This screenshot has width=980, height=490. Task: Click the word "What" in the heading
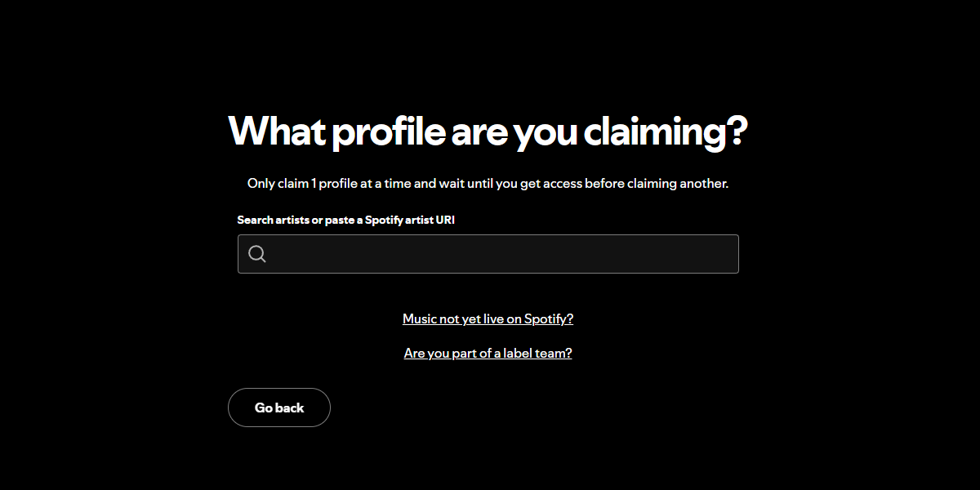point(275,131)
